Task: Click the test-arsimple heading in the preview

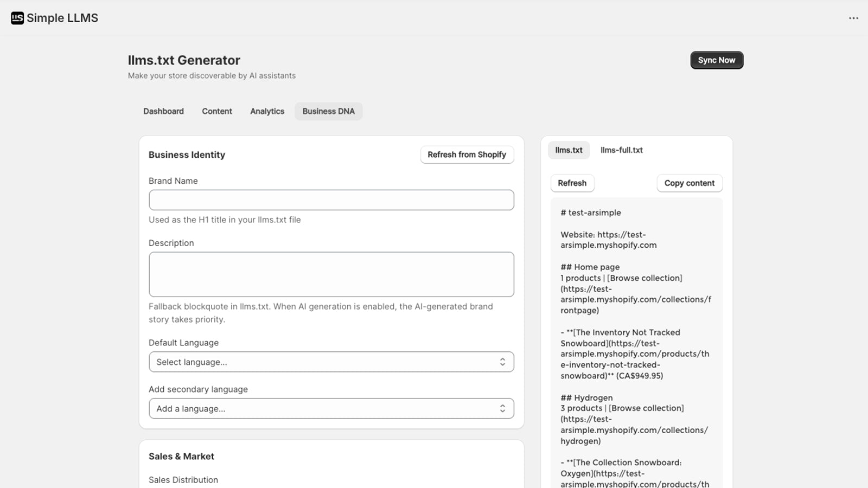Action: (591, 213)
